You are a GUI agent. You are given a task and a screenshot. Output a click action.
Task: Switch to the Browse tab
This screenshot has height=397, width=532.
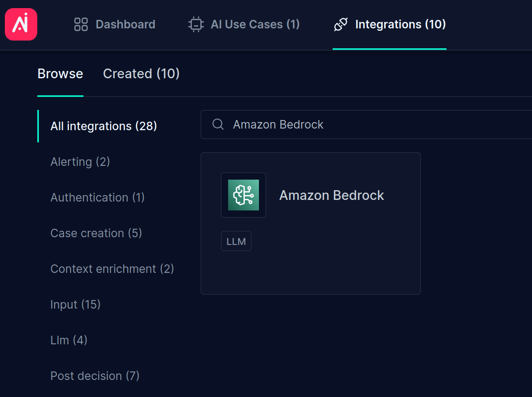pyautogui.click(x=60, y=74)
